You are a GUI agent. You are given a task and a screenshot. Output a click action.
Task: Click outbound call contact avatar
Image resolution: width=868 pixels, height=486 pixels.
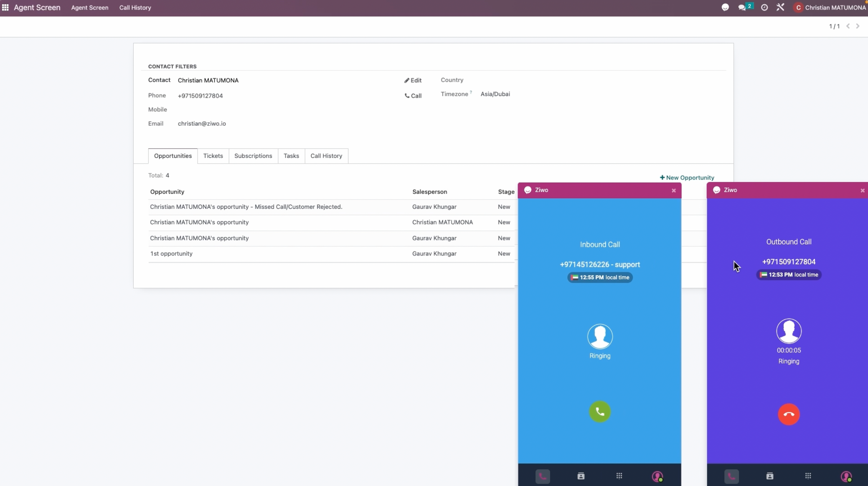click(789, 331)
